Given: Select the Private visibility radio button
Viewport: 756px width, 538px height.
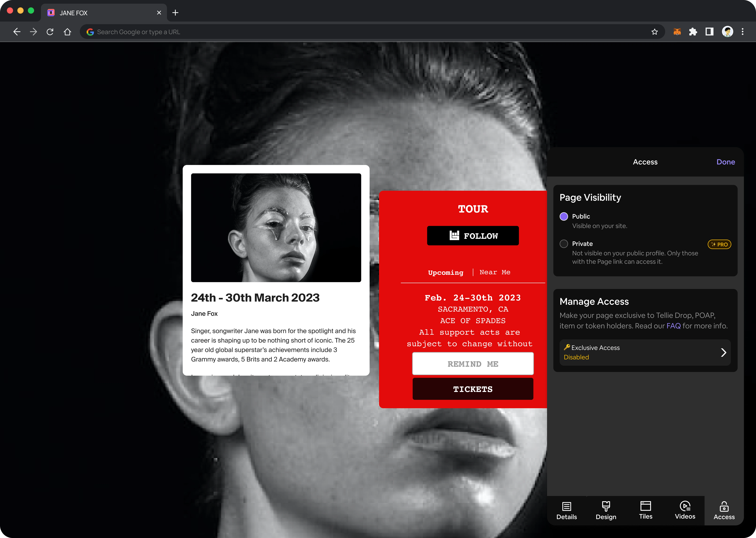Looking at the screenshot, I should (564, 244).
